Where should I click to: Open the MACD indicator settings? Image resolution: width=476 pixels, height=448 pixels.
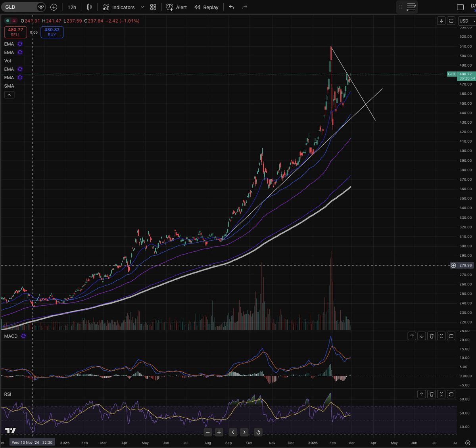(x=23, y=336)
